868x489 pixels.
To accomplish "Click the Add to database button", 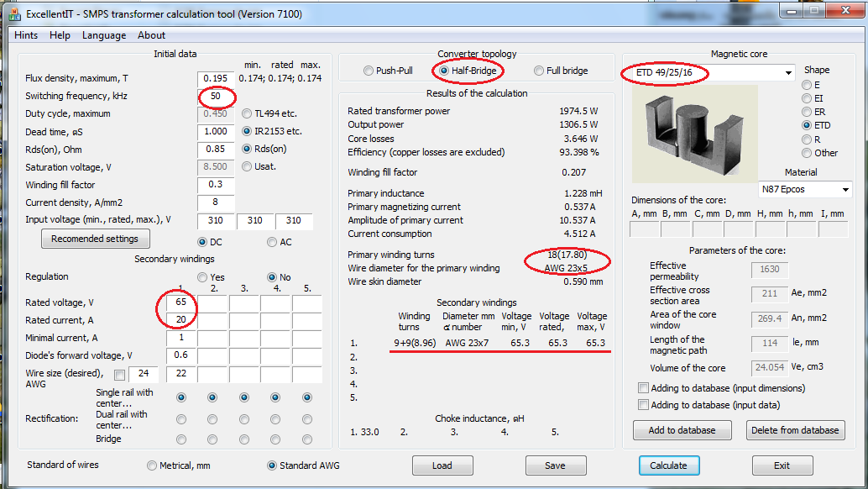I will tap(682, 430).
